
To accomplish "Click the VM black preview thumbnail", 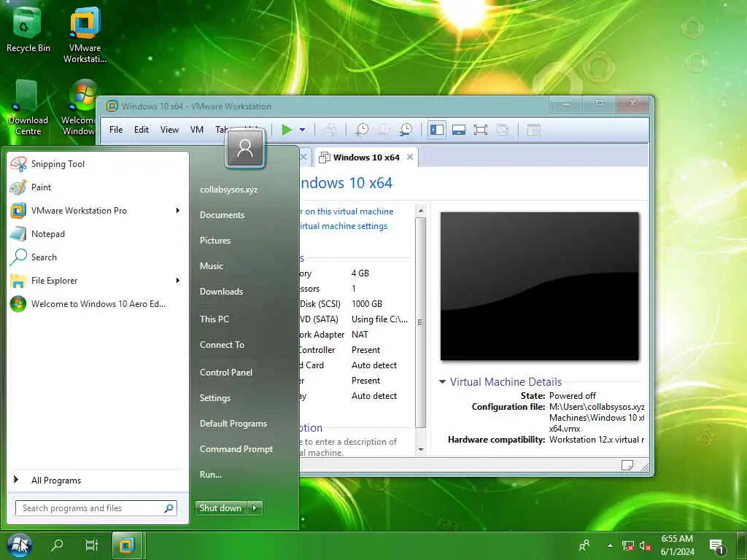I will click(x=539, y=286).
